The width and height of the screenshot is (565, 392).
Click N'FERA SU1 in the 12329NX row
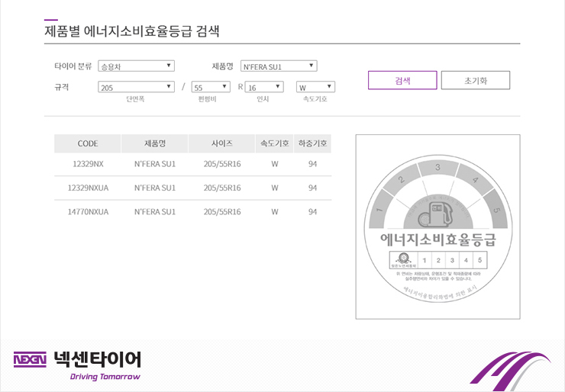155,164
